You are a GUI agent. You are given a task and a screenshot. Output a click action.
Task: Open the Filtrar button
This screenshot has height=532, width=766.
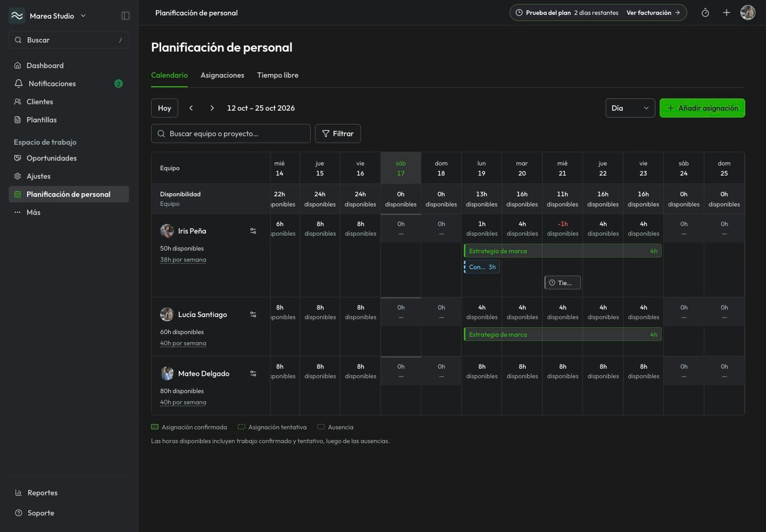[x=338, y=134]
